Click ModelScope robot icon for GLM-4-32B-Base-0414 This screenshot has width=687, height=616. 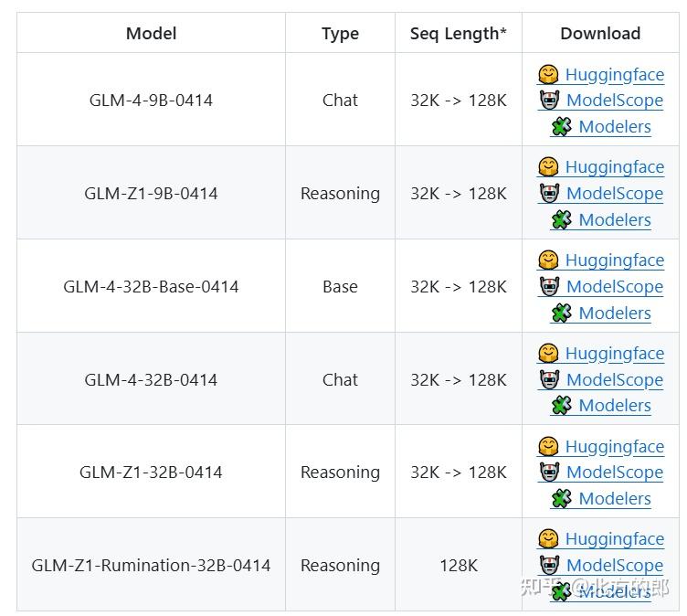549,286
